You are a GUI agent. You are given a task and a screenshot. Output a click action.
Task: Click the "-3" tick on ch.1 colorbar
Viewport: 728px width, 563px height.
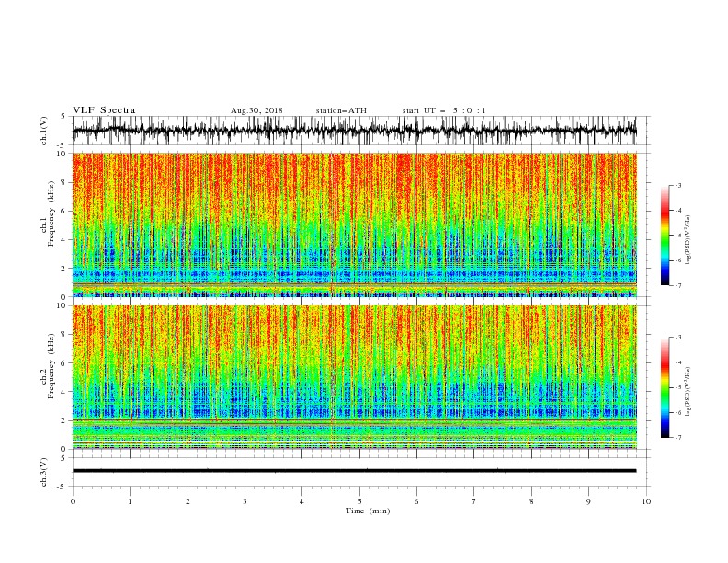(677, 185)
